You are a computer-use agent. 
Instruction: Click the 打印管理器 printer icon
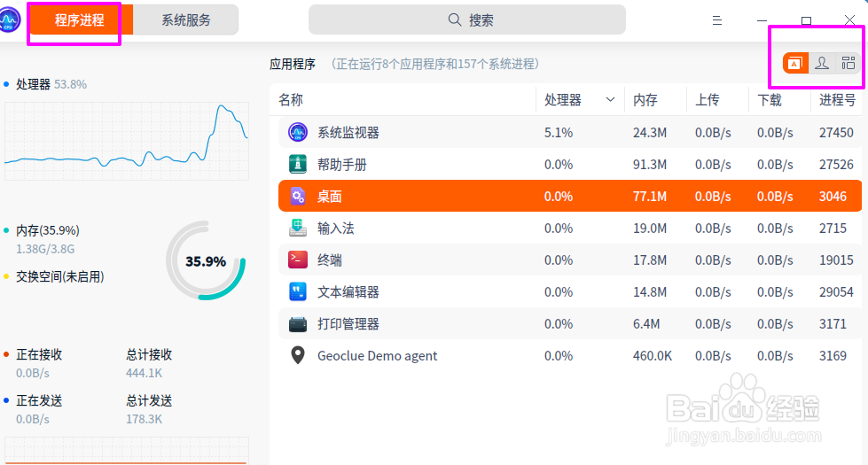(x=298, y=324)
